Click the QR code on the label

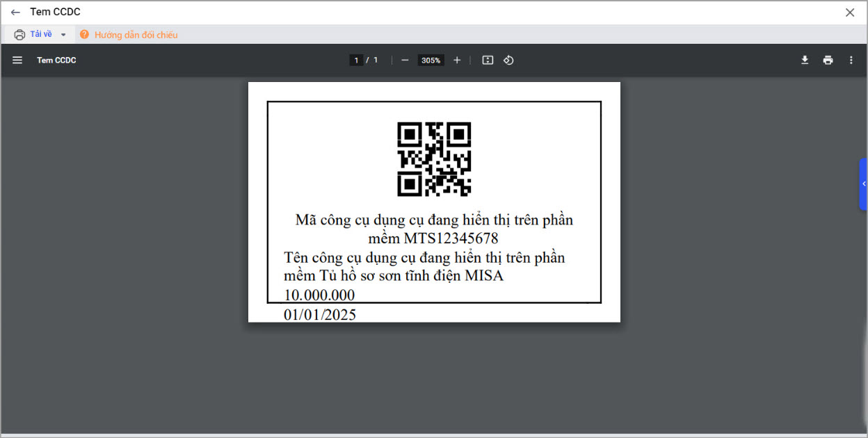434,159
